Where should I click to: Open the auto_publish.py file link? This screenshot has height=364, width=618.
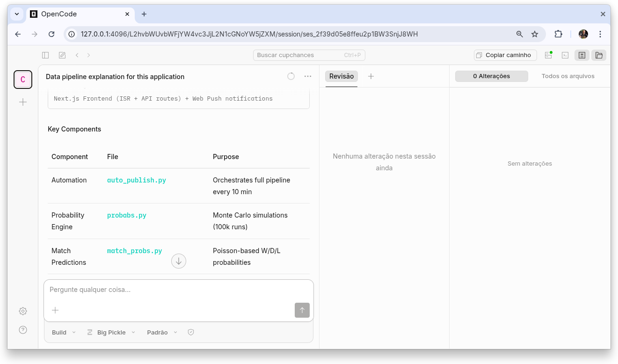pos(137,180)
